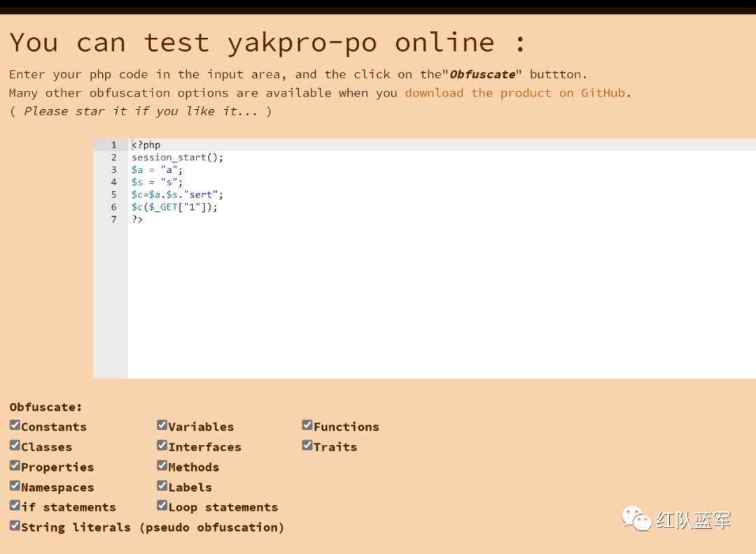This screenshot has width=756, height=554.
Task: Turn off the Labels checkbox
Action: tap(162, 485)
